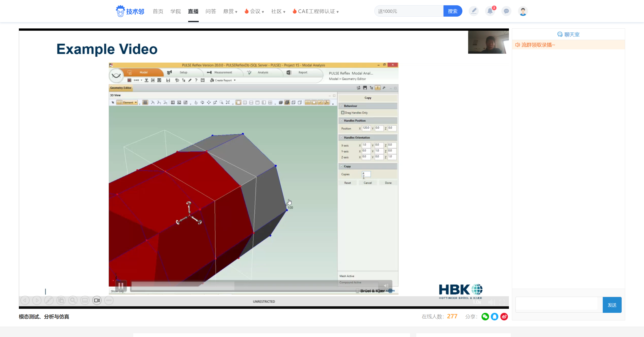Collapse the Handles Orientation section

pyautogui.click(x=341, y=138)
